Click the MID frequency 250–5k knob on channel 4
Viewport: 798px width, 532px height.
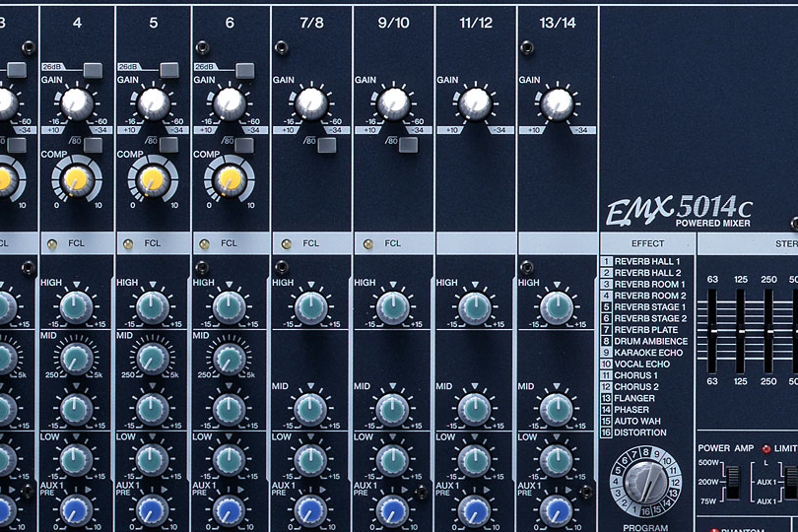[76, 359]
